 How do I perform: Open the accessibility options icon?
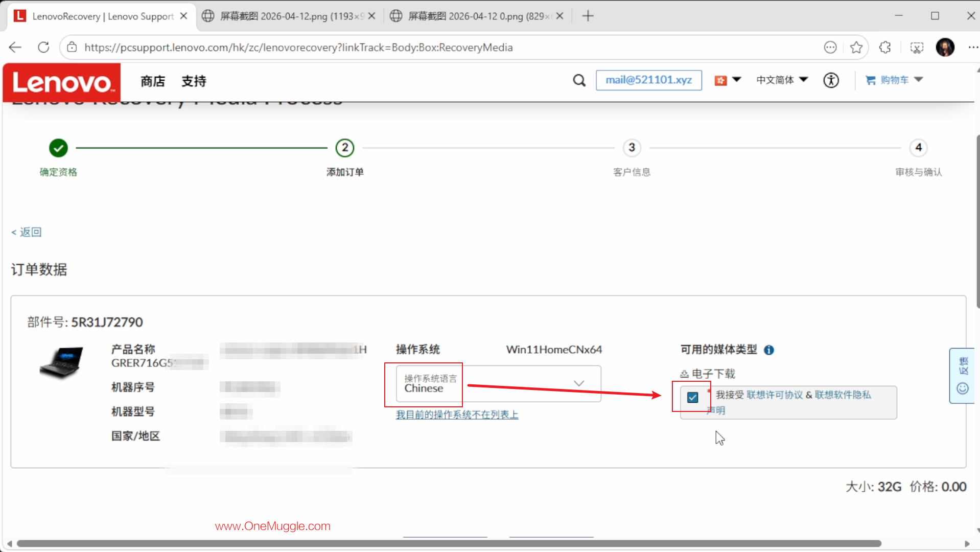(831, 80)
